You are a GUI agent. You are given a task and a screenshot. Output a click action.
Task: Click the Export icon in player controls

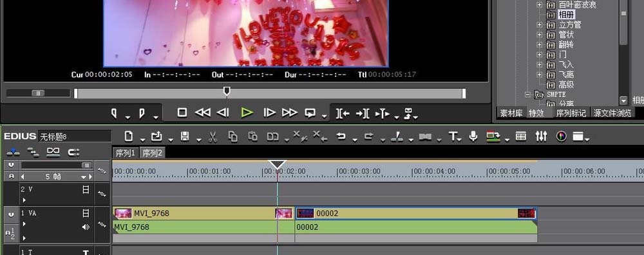[408, 113]
